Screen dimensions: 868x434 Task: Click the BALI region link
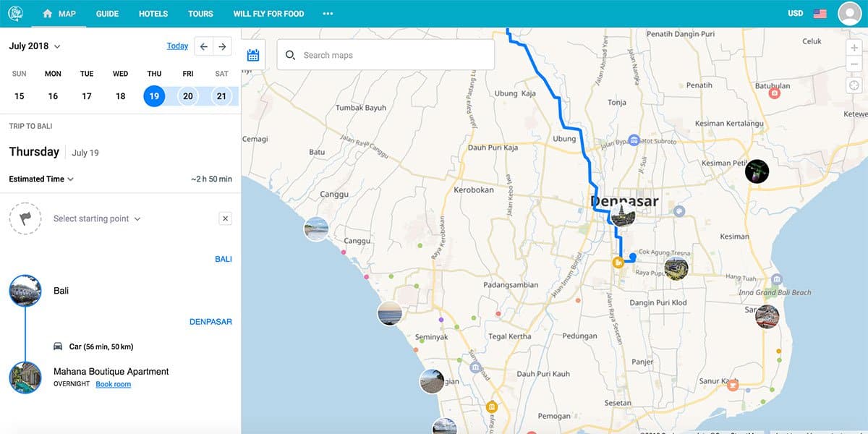coord(224,259)
